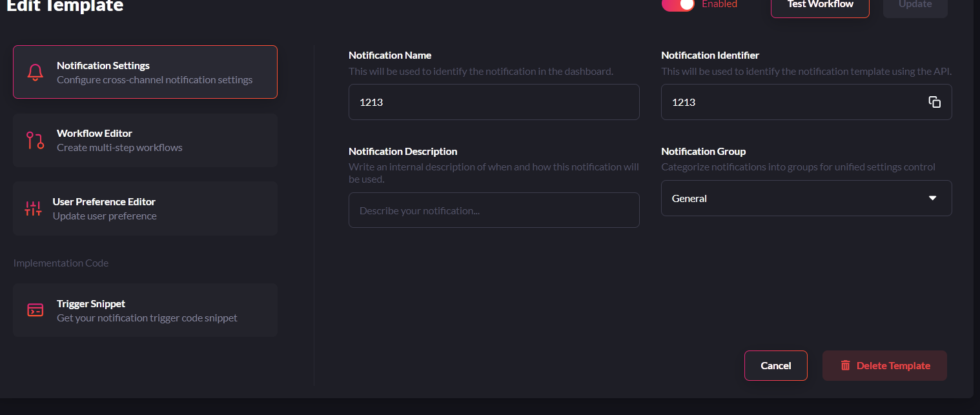Click the Trigger Snippet code icon
This screenshot has height=415, width=980.
click(35, 310)
